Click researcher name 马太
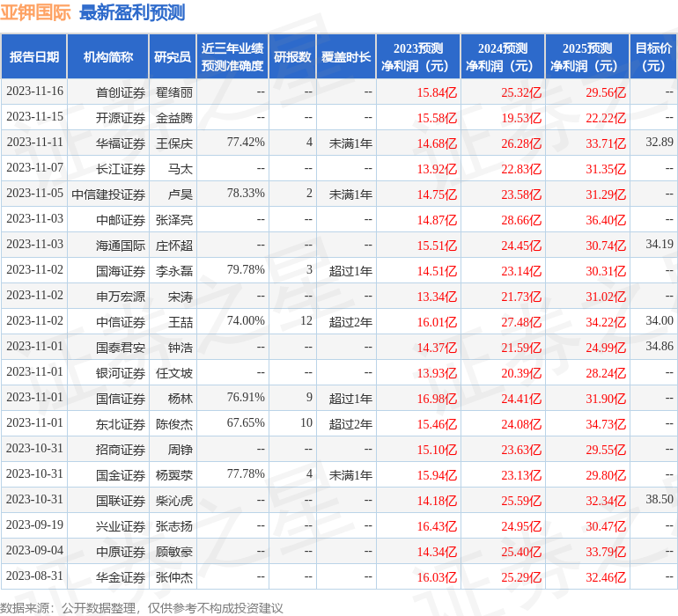 pos(181,169)
